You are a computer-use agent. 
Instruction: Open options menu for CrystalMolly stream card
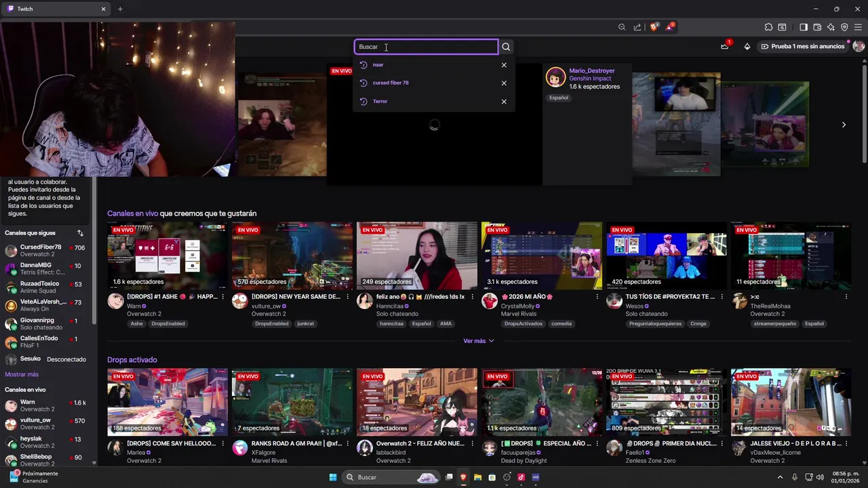pos(597,297)
